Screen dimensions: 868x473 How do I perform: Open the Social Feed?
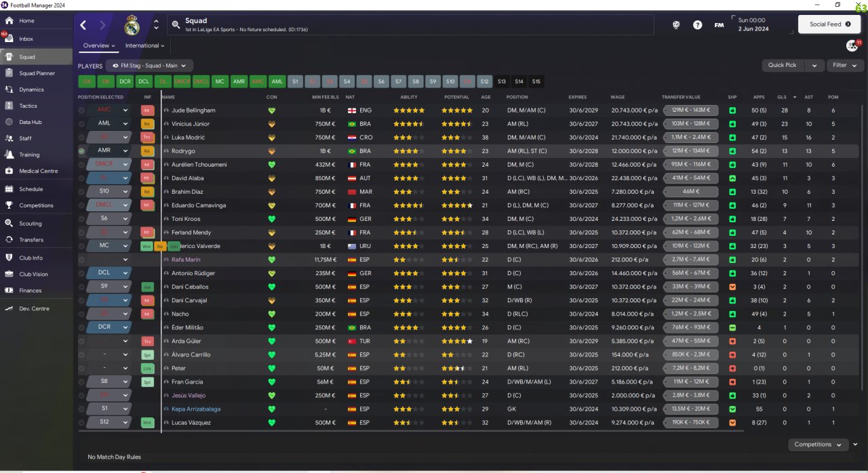click(829, 24)
